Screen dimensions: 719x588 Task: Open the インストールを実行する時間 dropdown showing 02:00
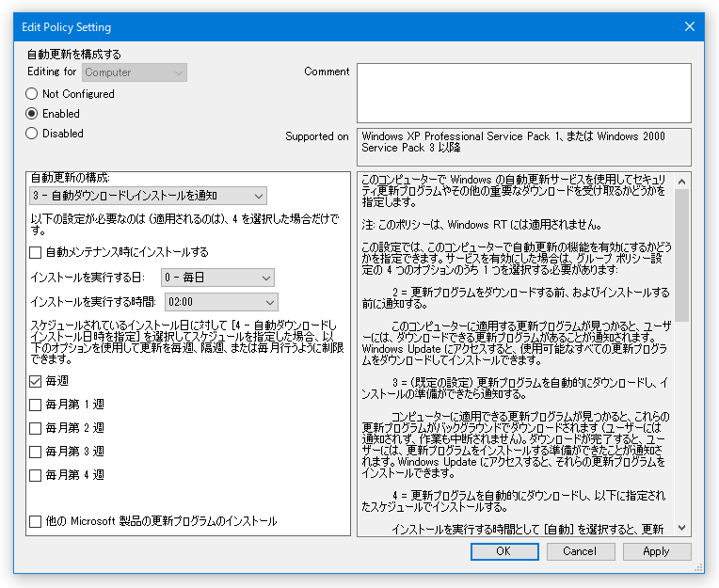click(x=221, y=302)
